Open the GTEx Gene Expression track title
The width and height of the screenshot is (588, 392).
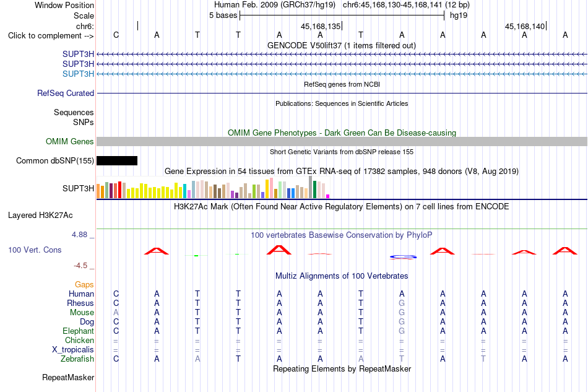342,172
